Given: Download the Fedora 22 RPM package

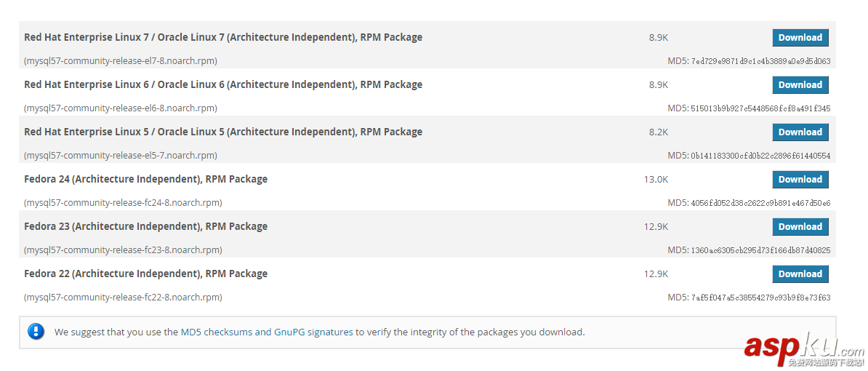Looking at the screenshot, I should click(x=800, y=274).
